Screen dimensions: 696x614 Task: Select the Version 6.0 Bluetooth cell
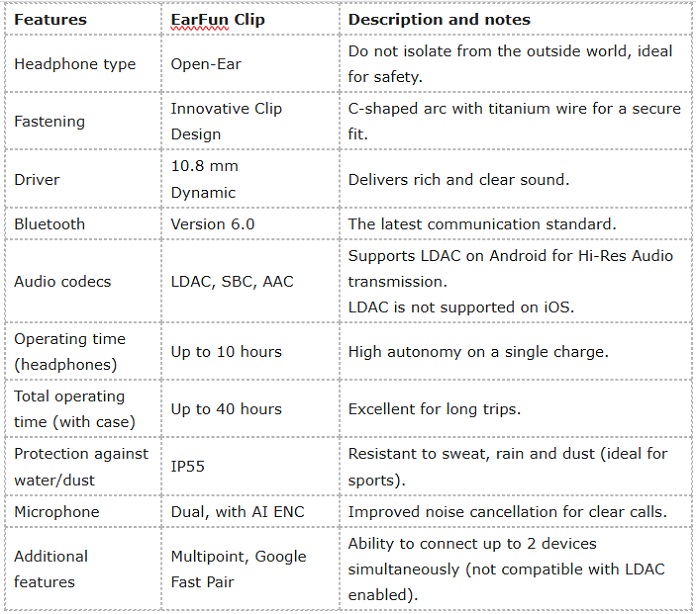[250, 224]
